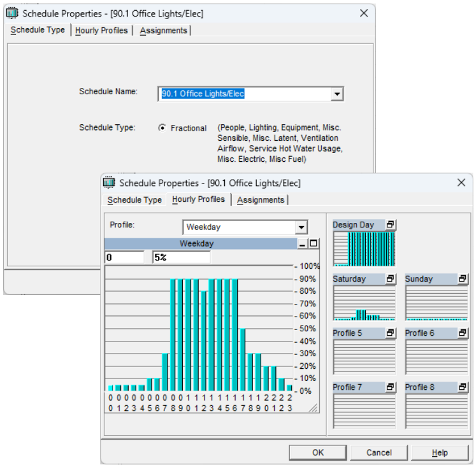
Task: Click the OK button
Action: pyautogui.click(x=318, y=452)
